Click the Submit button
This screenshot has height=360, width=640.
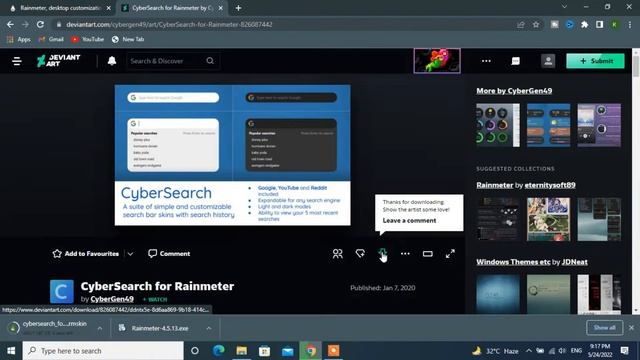tap(595, 61)
